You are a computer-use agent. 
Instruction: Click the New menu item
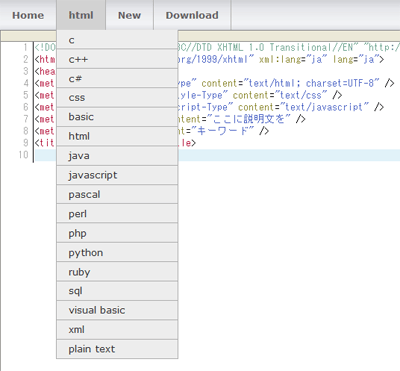[x=129, y=15]
